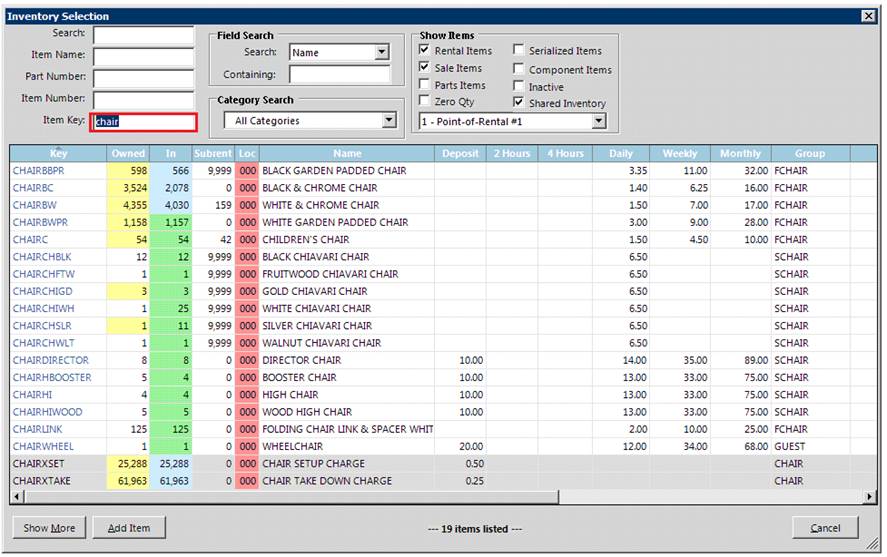
Task: Click the Part Number input field
Action: [x=143, y=78]
